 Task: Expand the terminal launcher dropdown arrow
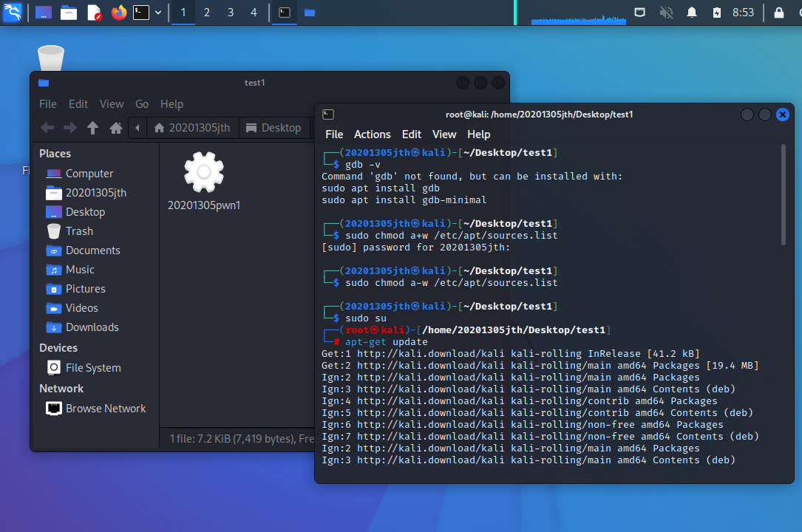point(158,13)
